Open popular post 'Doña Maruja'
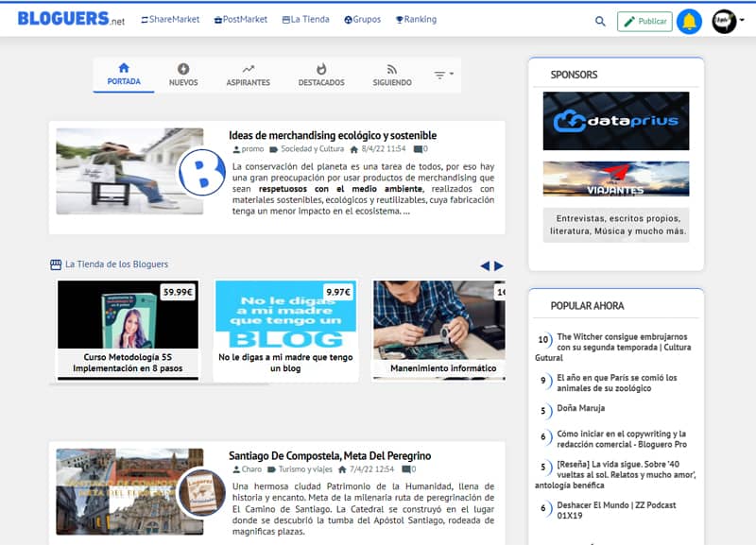Viewport: 756px width, 545px height. click(x=580, y=408)
